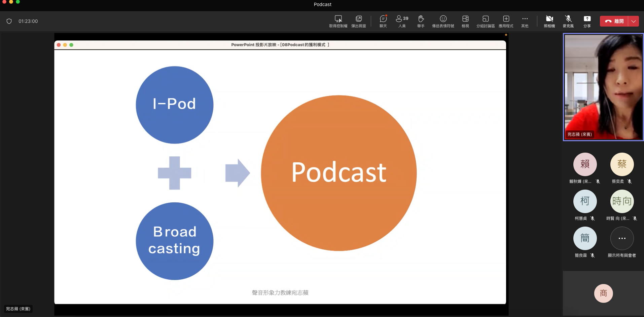Click the meeting timer 01:23:00

pos(28,21)
